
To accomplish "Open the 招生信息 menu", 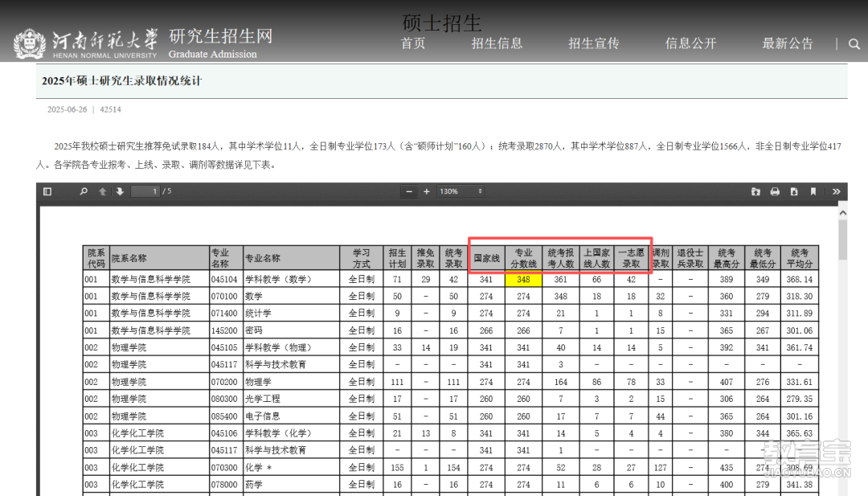I will [x=497, y=44].
